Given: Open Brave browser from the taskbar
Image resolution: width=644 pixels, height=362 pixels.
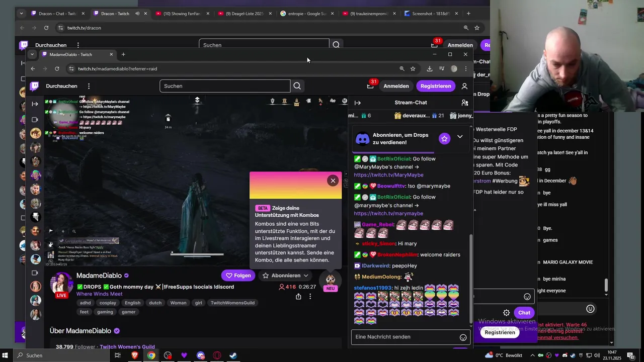Looking at the screenshot, I should pyautogui.click(x=134, y=355).
